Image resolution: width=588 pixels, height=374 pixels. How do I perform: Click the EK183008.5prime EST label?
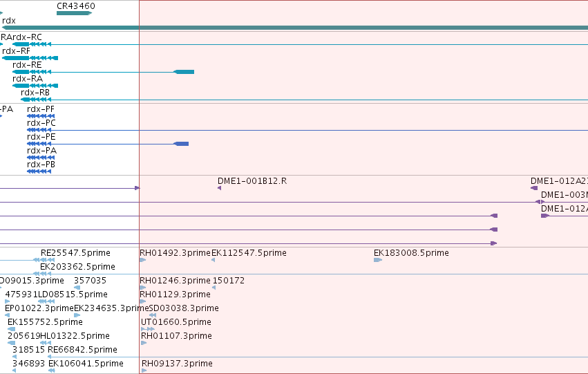pyautogui.click(x=411, y=253)
